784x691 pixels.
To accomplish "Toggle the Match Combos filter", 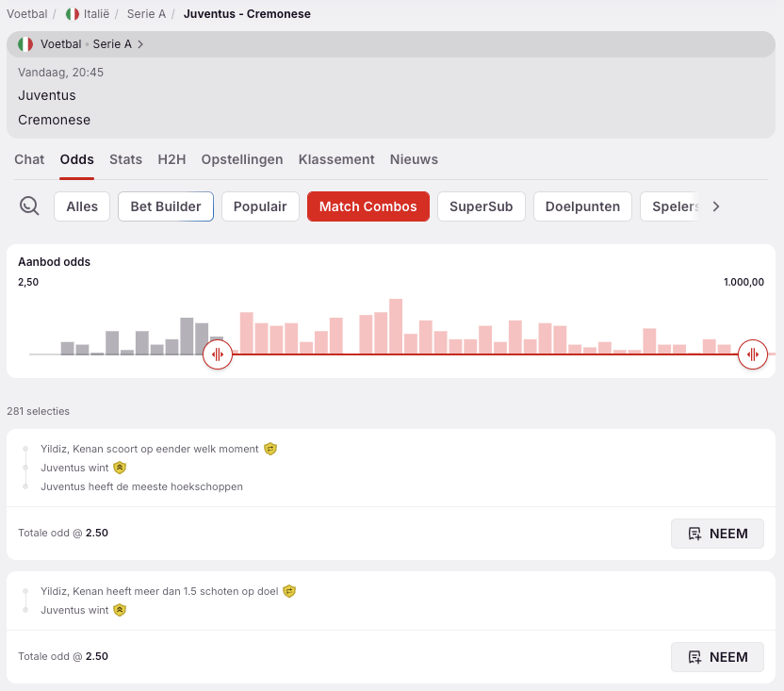I will (x=367, y=206).
